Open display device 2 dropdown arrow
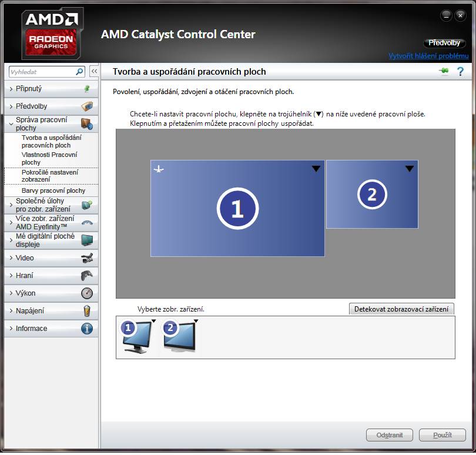The height and width of the screenshot is (455, 476). point(196,321)
